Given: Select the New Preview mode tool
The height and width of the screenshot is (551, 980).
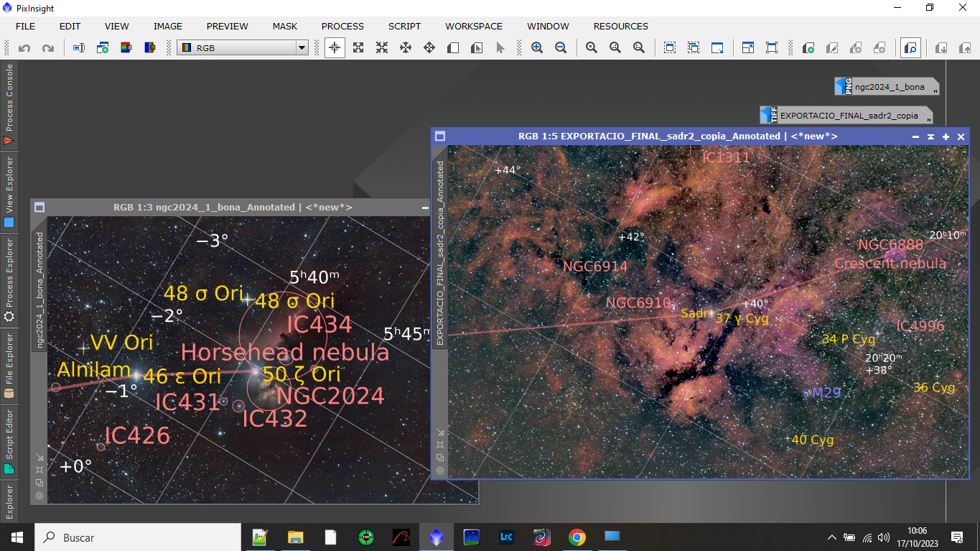Looking at the screenshot, I should [x=453, y=48].
